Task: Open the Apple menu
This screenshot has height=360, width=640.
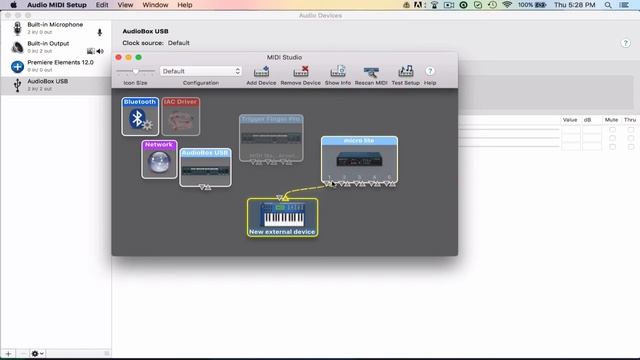Action: click(13, 5)
